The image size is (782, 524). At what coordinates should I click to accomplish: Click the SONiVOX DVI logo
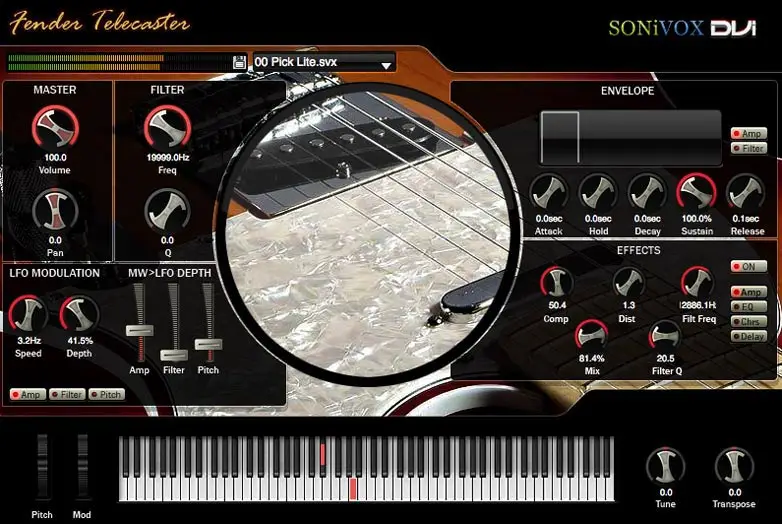(x=682, y=28)
